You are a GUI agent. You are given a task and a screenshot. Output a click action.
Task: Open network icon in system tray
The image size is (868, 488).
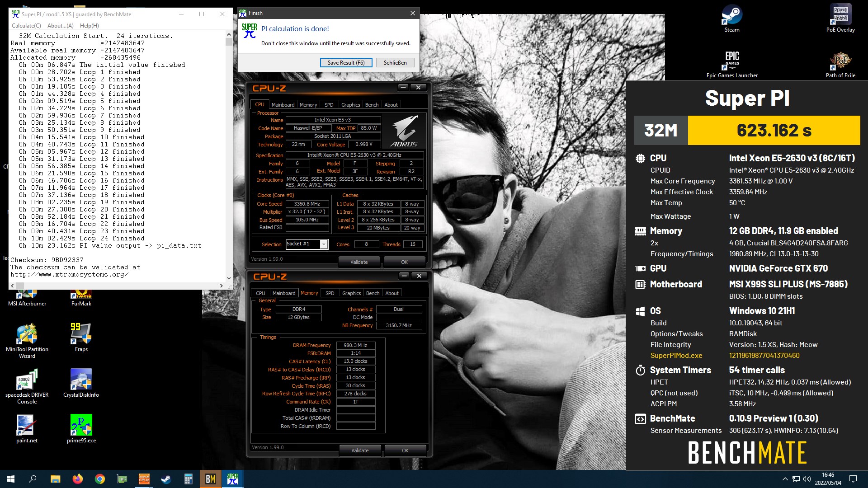click(x=796, y=479)
